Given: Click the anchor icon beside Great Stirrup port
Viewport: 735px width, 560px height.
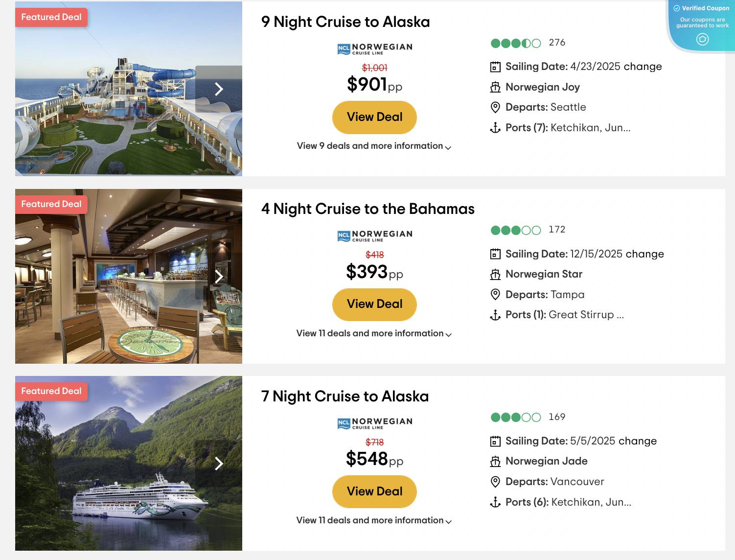Looking at the screenshot, I should click(x=495, y=315).
